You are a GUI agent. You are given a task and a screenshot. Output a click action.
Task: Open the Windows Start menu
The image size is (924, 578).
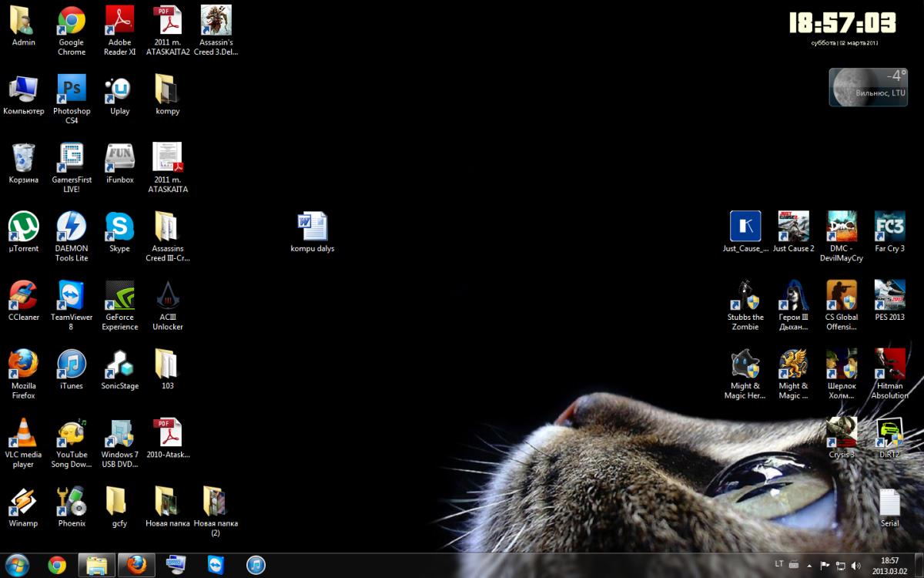click(x=18, y=565)
